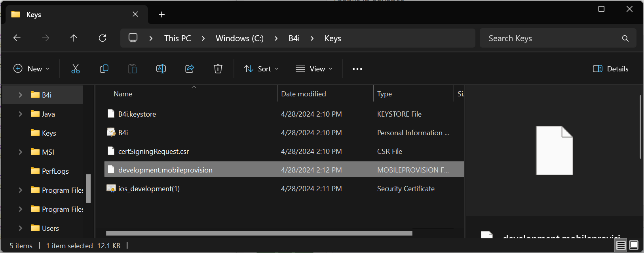Open the See more ellipsis menu
The width and height of the screenshot is (644, 253).
357,69
